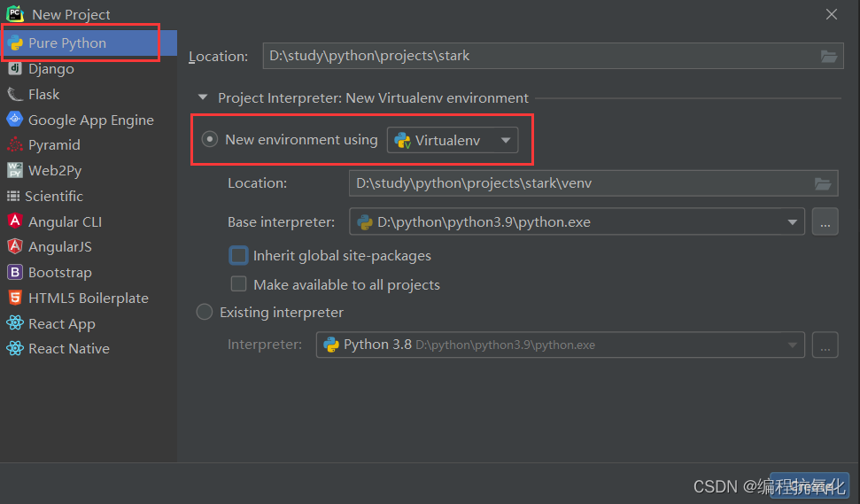The width and height of the screenshot is (860, 504).
Task: Click the React App label text
Action: (x=62, y=324)
